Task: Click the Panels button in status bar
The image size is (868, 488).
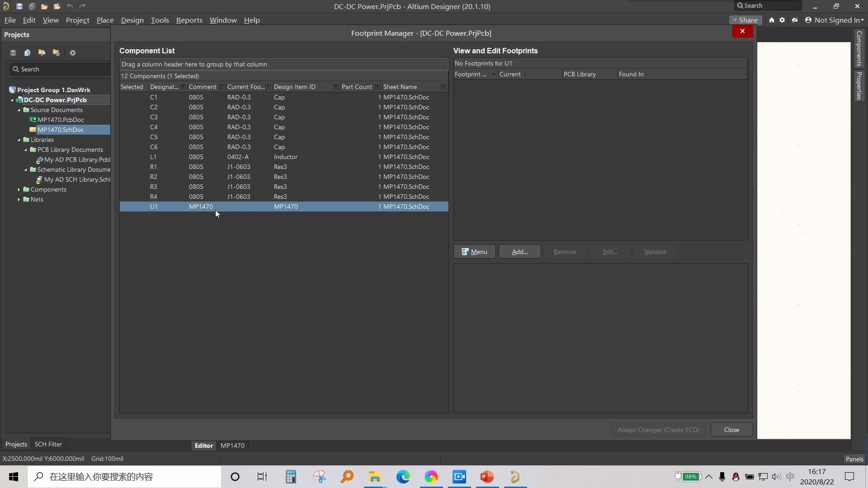Action: [x=854, y=459]
